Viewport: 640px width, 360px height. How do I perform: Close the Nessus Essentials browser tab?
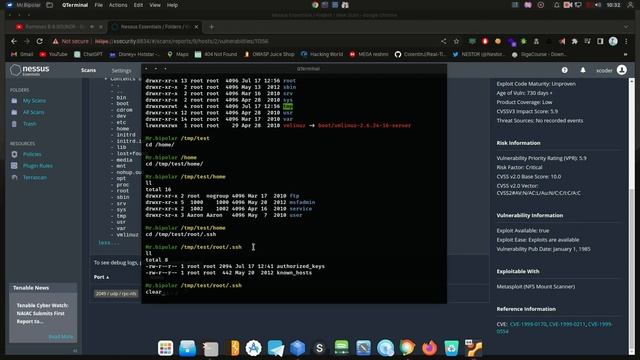tap(196, 27)
